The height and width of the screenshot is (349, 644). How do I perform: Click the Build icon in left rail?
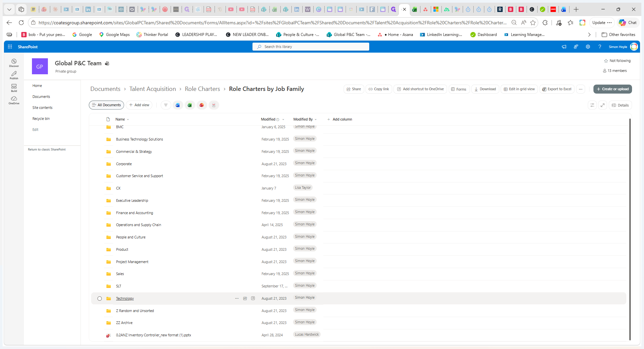pos(14,88)
